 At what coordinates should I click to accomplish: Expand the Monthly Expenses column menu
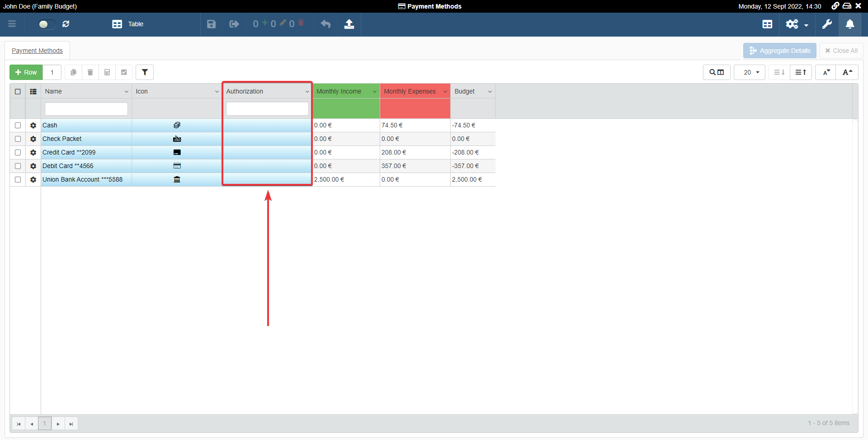(x=445, y=92)
